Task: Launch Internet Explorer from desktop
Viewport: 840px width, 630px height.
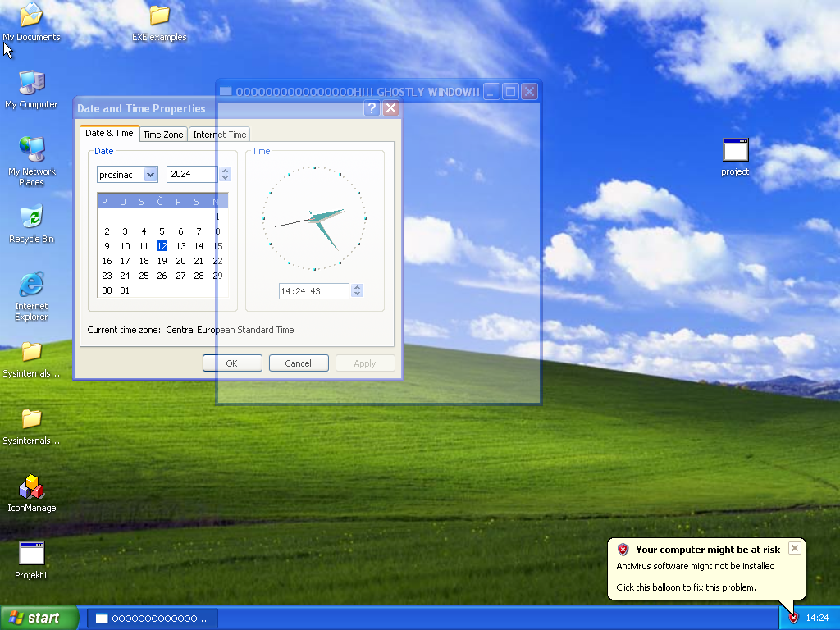Action: [31, 285]
